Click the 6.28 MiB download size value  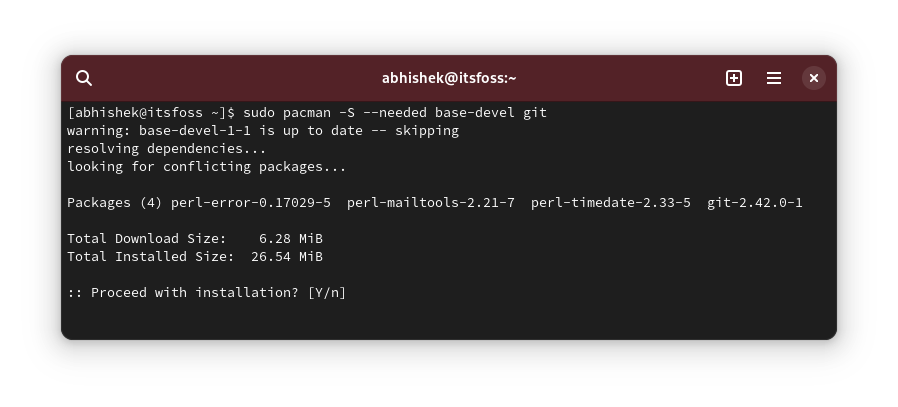point(290,238)
